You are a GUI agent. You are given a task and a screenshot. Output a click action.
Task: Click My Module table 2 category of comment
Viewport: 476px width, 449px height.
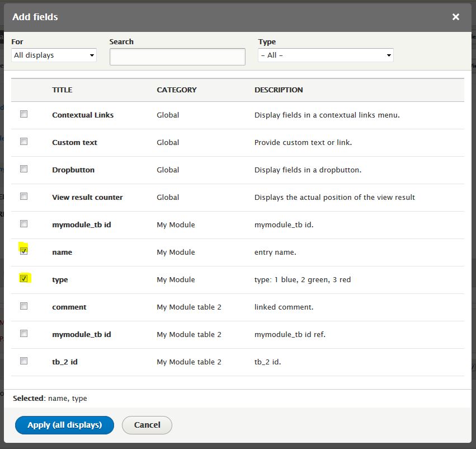tap(189, 307)
